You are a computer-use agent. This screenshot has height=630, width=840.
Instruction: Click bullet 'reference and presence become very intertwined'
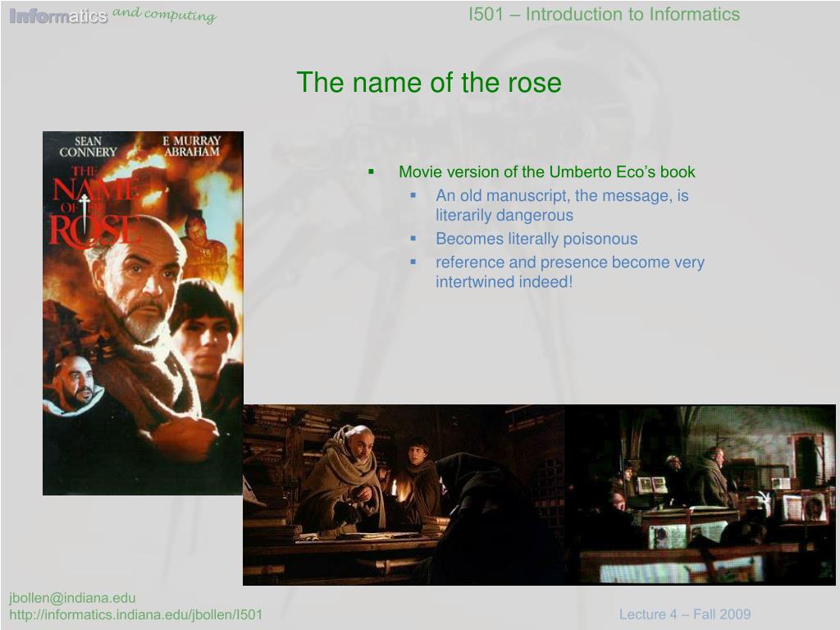[x=570, y=272]
